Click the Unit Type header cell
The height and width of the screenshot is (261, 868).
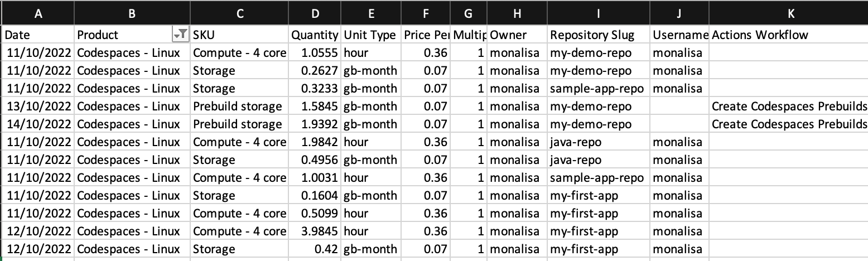coord(369,35)
